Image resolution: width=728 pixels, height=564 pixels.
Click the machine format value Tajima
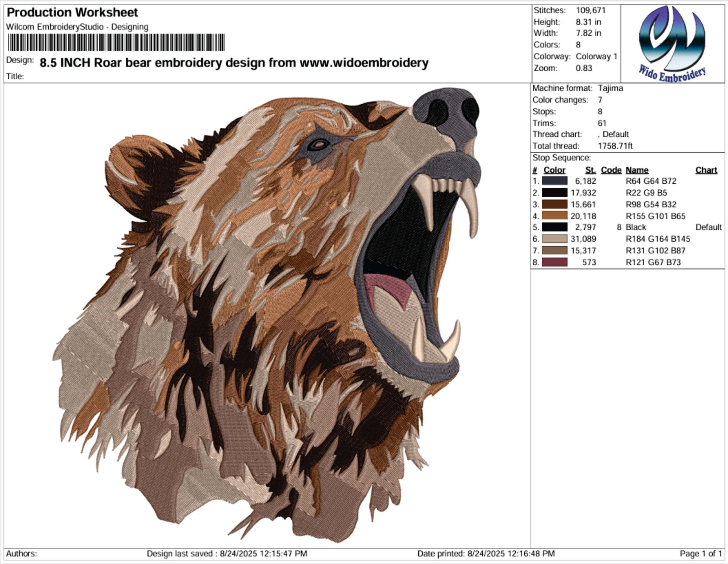610,88
